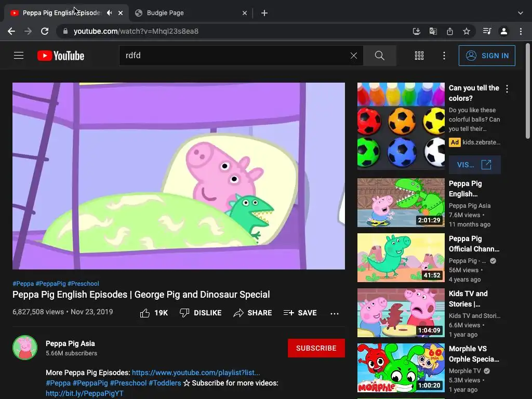Close the Peppa Pig tab

pos(121,13)
